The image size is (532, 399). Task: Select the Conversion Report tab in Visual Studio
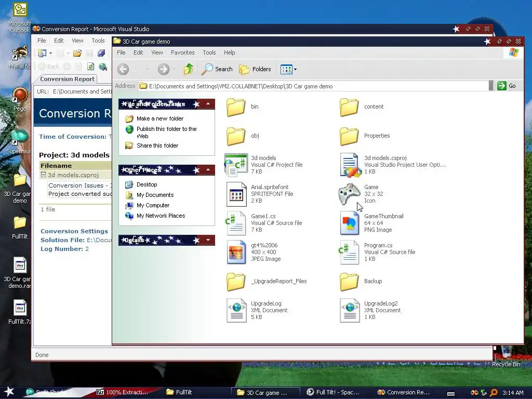tap(67, 79)
